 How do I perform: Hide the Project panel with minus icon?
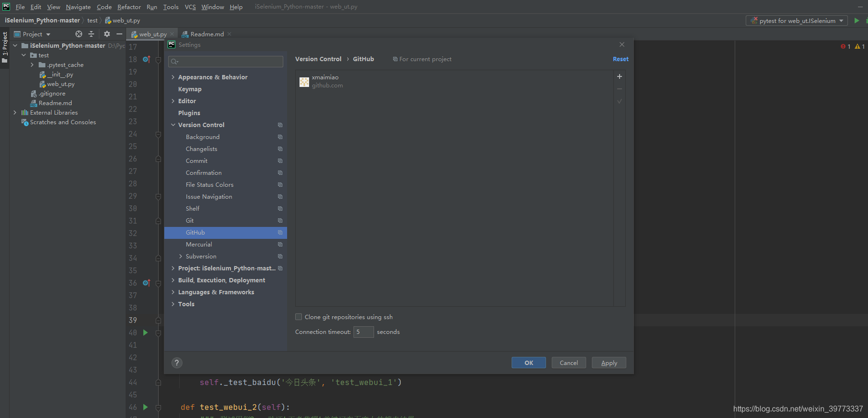pos(119,34)
